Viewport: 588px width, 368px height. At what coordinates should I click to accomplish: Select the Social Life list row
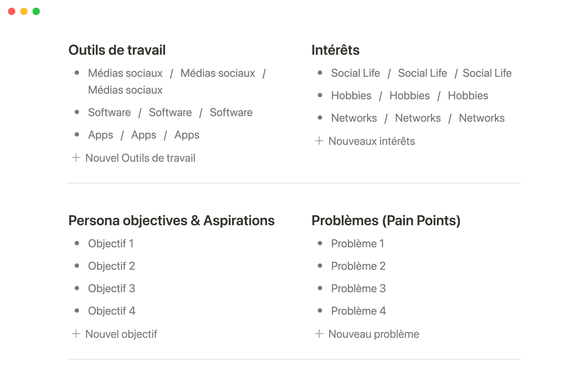pos(421,73)
